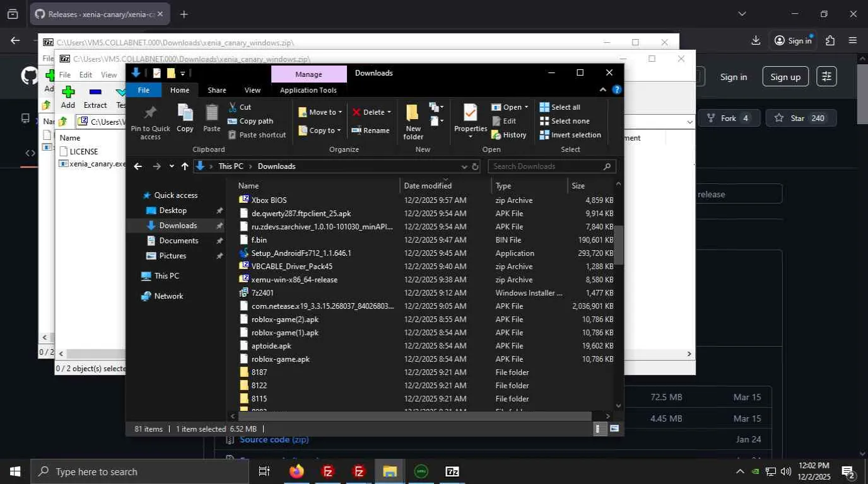The image size is (868, 484).
Task: Go up one folder level in Explorer
Action: click(185, 166)
